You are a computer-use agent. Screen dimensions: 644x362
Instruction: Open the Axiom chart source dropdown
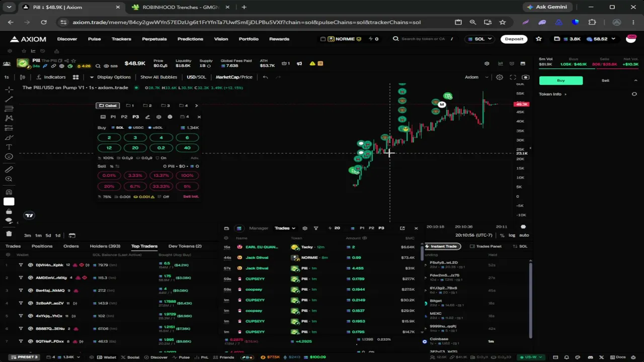click(476, 77)
